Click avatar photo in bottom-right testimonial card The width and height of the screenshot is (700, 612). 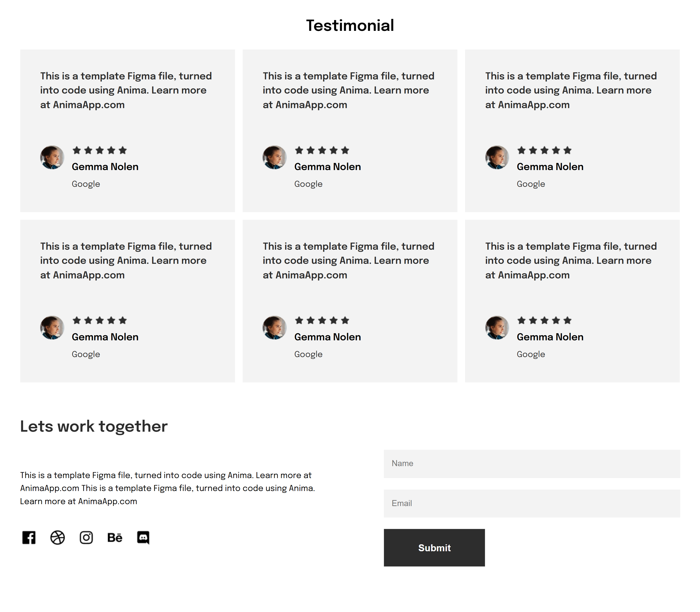click(497, 327)
